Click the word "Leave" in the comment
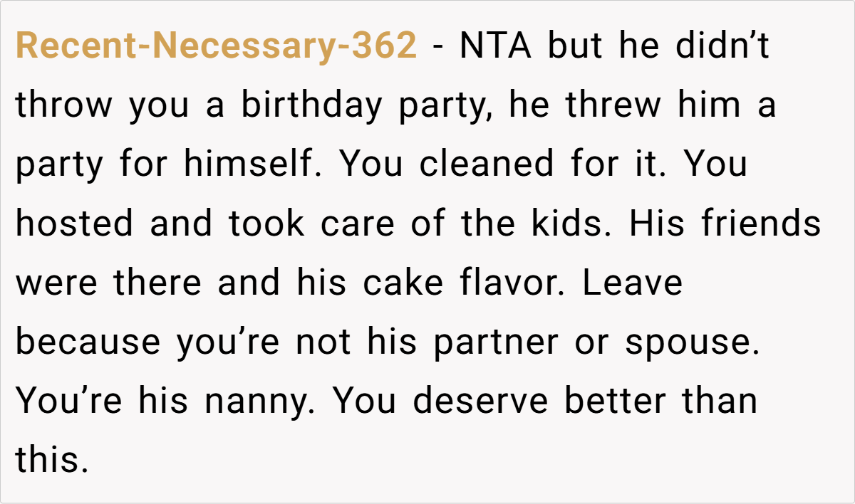Screen dimensions: 855x504 pos(633,283)
